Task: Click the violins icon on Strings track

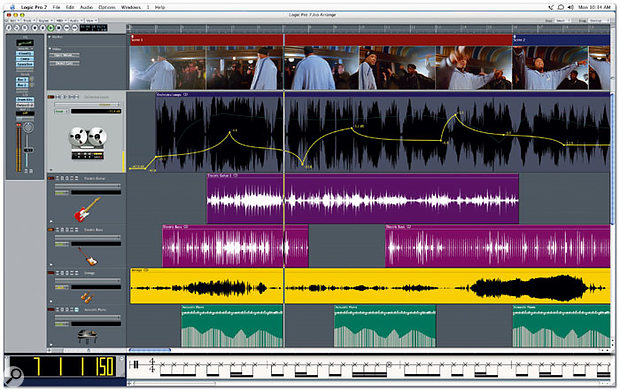Action: pyautogui.click(x=87, y=297)
